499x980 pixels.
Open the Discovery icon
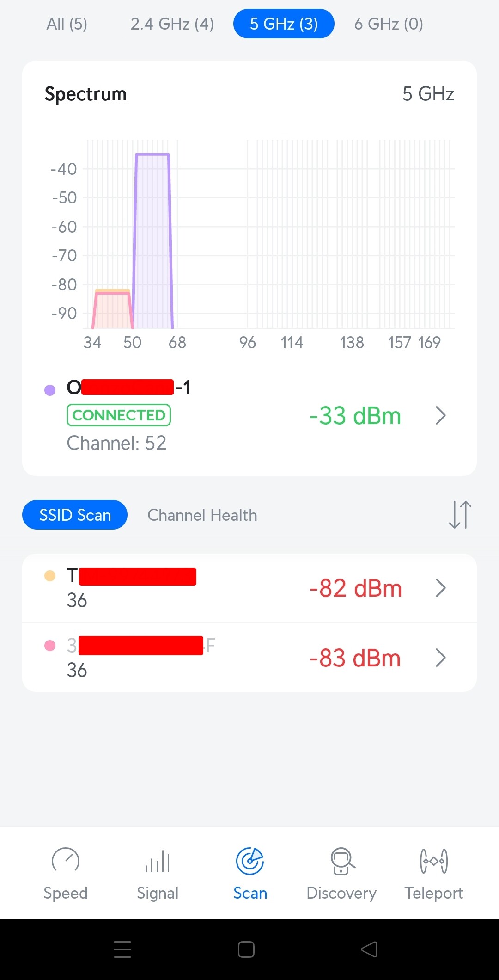click(342, 861)
